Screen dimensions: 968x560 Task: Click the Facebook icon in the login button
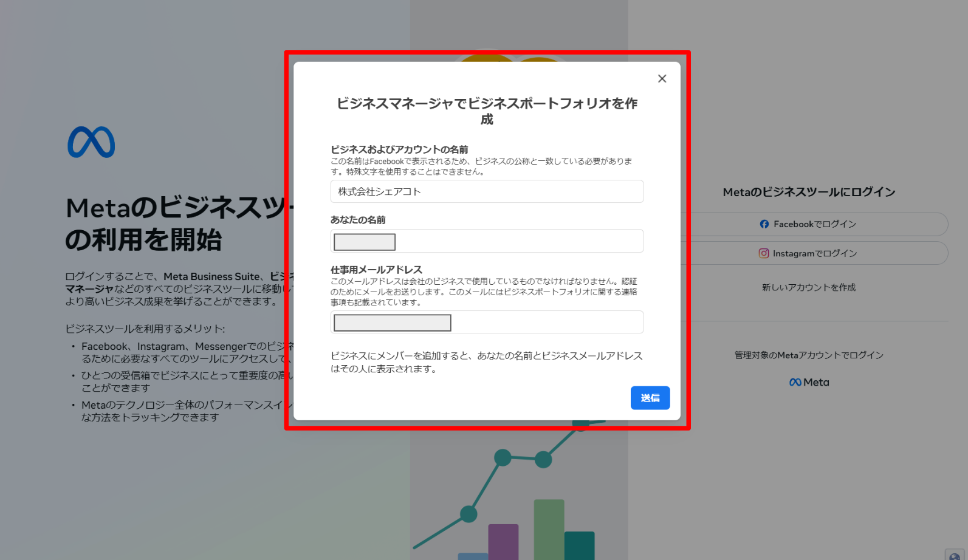[x=764, y=224]
